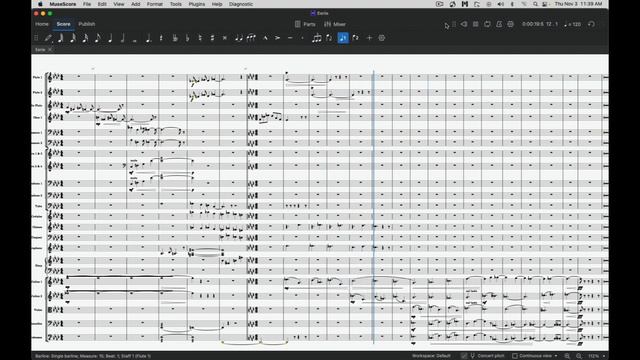Apply the sharp accidental
Screen dimensions: 640x360
212,38
